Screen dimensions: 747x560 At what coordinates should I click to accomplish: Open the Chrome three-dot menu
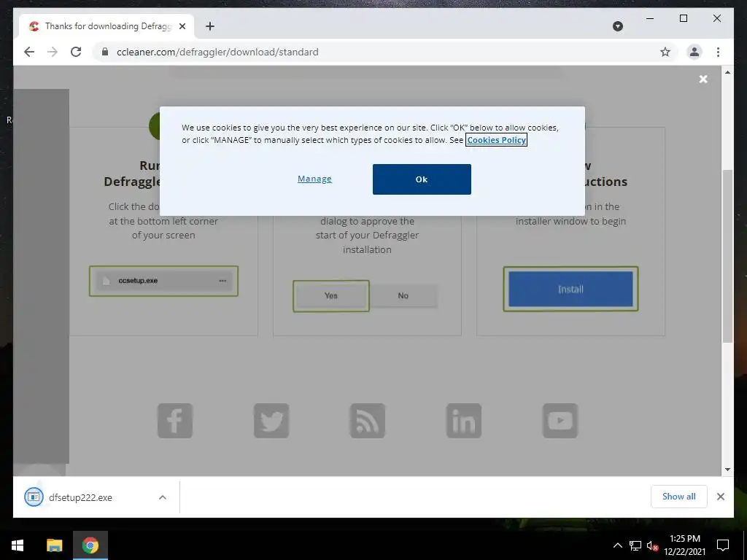tap(718, 52)
